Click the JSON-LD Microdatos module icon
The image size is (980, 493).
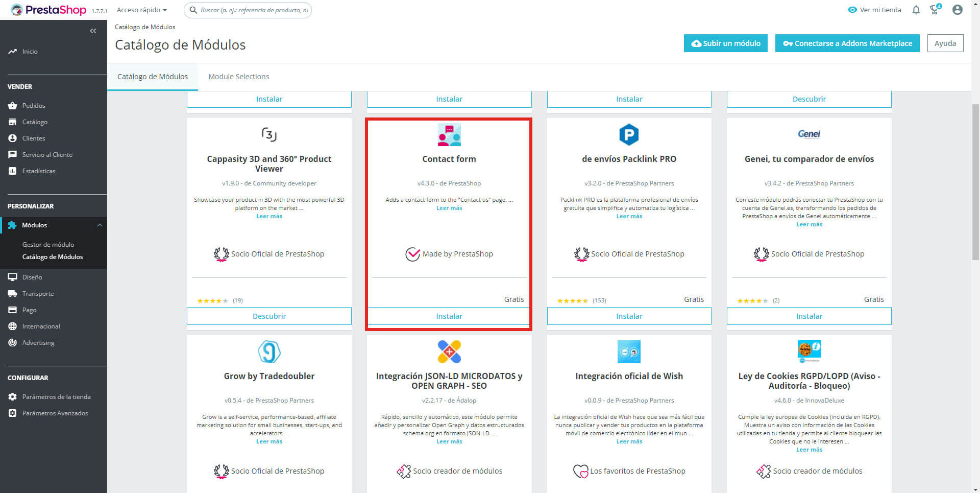449,351
